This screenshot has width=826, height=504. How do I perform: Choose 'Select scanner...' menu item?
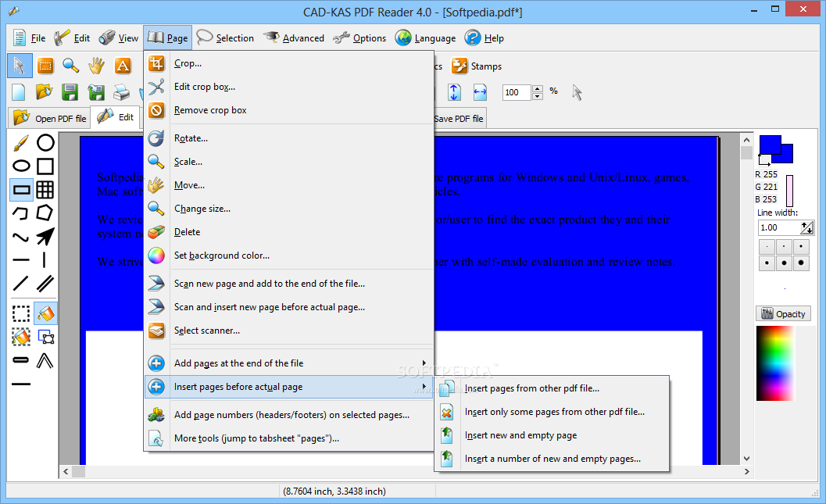click(x=288, y=331)
